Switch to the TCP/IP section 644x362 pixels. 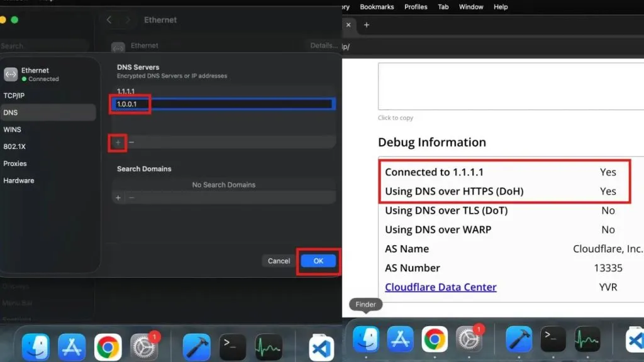(48, 96)
